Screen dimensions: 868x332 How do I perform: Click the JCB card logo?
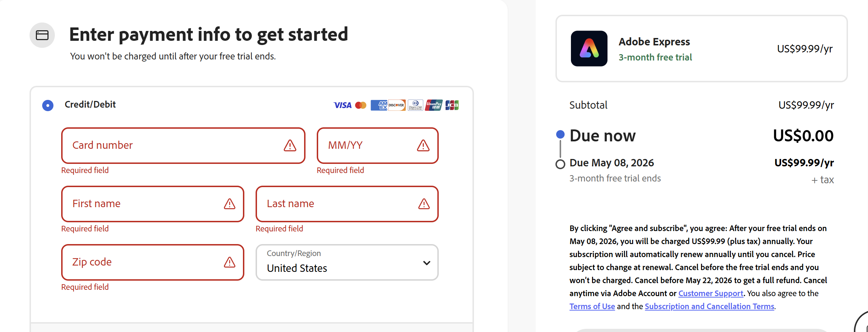452,105
